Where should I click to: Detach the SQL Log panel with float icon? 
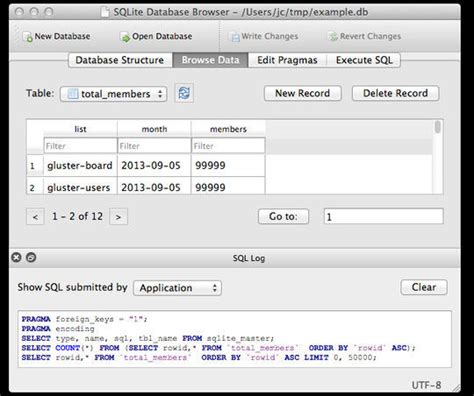click(31, 257)
